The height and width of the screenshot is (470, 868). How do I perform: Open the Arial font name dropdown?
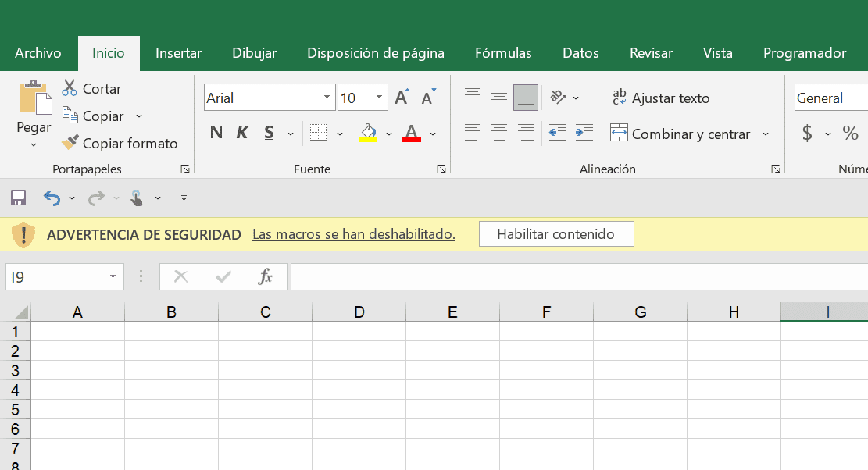tap(327, 98)
